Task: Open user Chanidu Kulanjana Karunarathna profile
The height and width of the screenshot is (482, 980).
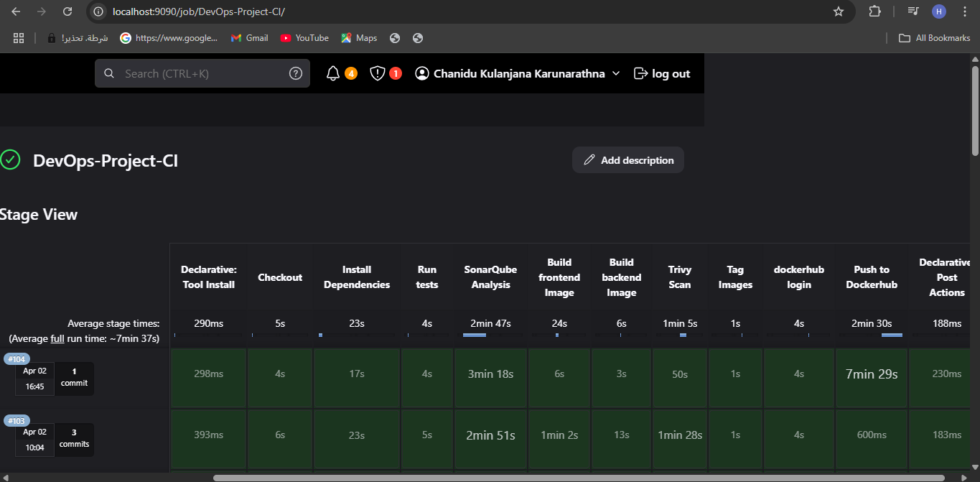Action: (x=510, y=73)
